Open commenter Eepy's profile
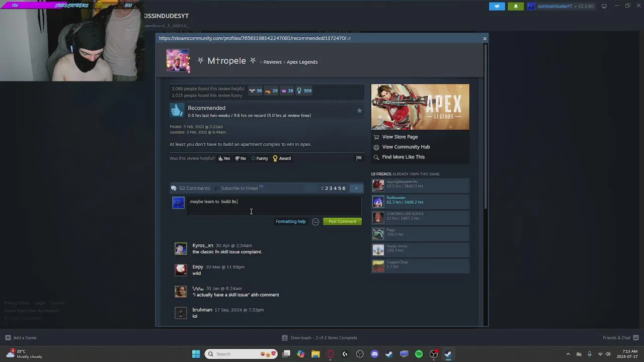The height and width of the screenshot is (362, 644). coord(198,267)
